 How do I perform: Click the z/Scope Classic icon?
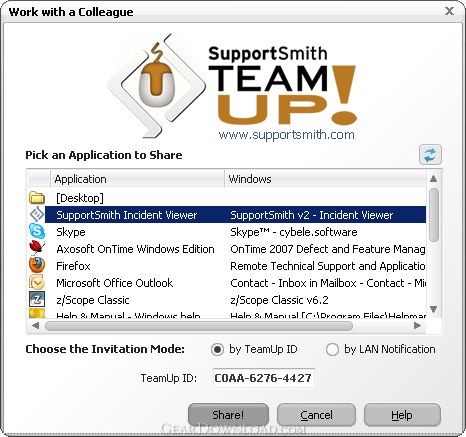[37, 299]
